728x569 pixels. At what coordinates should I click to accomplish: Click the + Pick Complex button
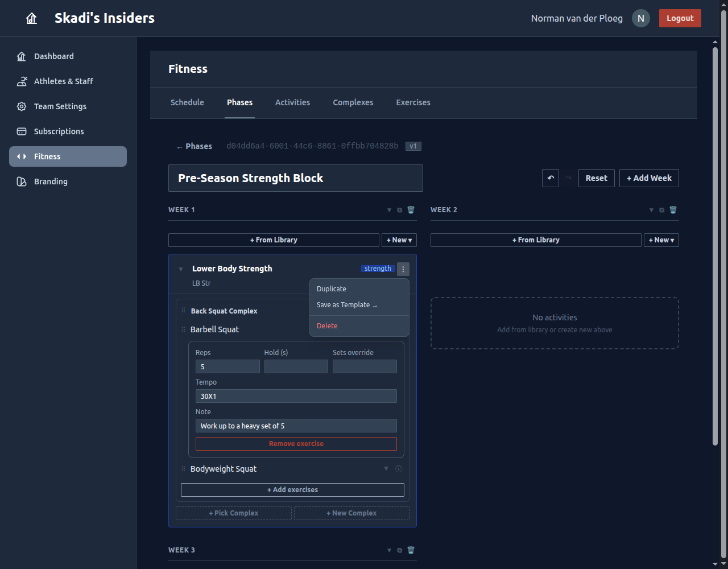(x=234, y=513)
